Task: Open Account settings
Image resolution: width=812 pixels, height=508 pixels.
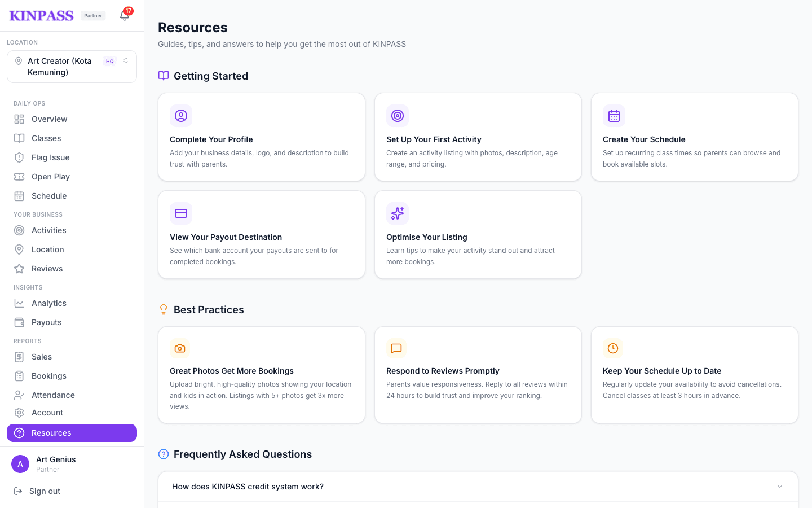Action: [x=72, y=413]
